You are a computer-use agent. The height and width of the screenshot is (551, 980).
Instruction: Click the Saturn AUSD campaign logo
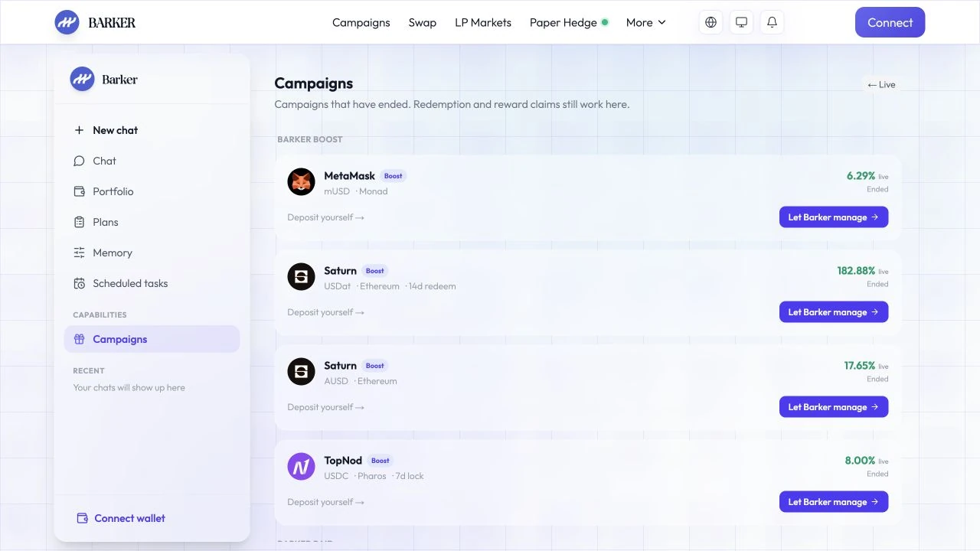point(302,372)
